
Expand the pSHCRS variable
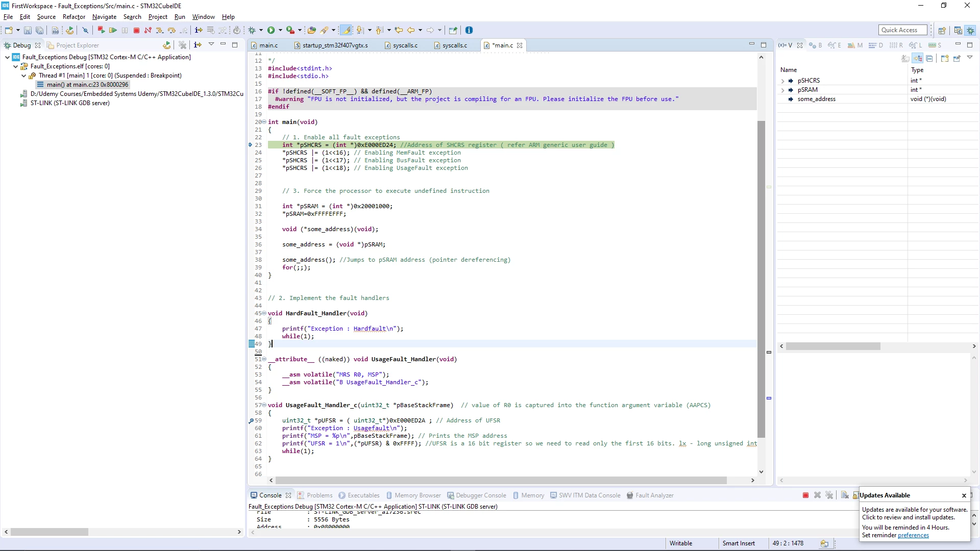click(782, 81)
